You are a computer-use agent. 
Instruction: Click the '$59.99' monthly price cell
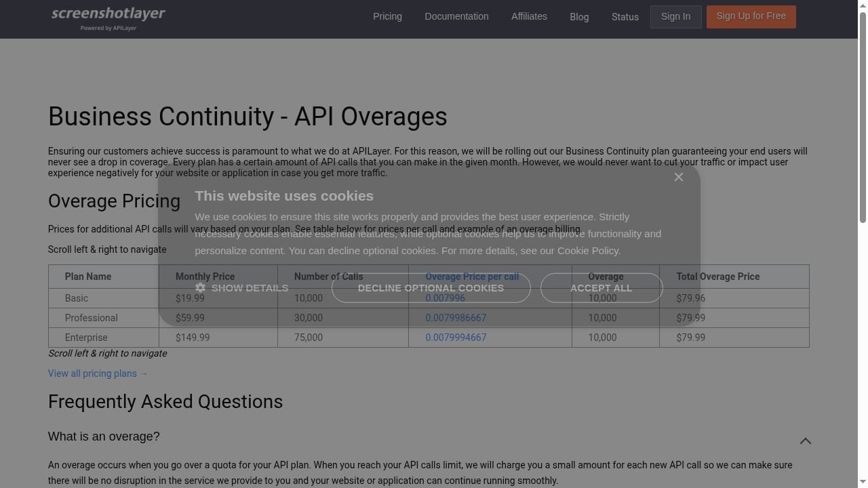click(218, 318)
